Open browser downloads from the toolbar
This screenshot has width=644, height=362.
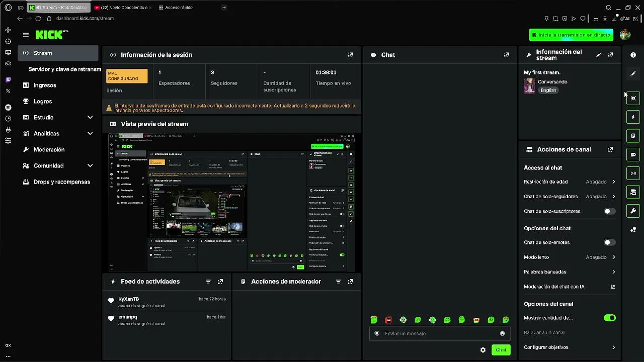[614, 19]
